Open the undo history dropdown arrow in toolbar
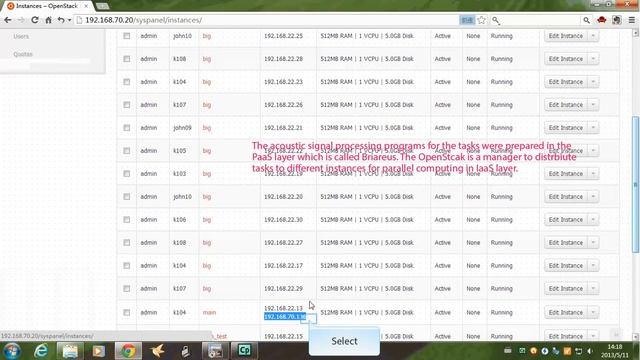Screen dimensions: 640x360 69,20
